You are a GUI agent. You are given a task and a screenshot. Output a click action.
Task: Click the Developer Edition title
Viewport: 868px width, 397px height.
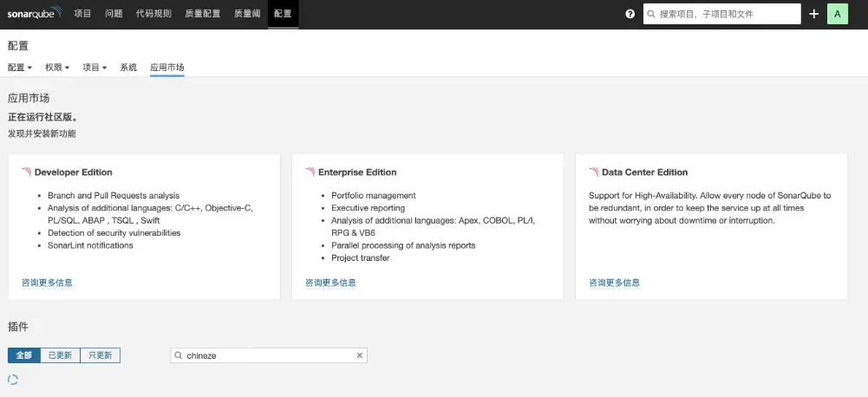coord(73,172)
